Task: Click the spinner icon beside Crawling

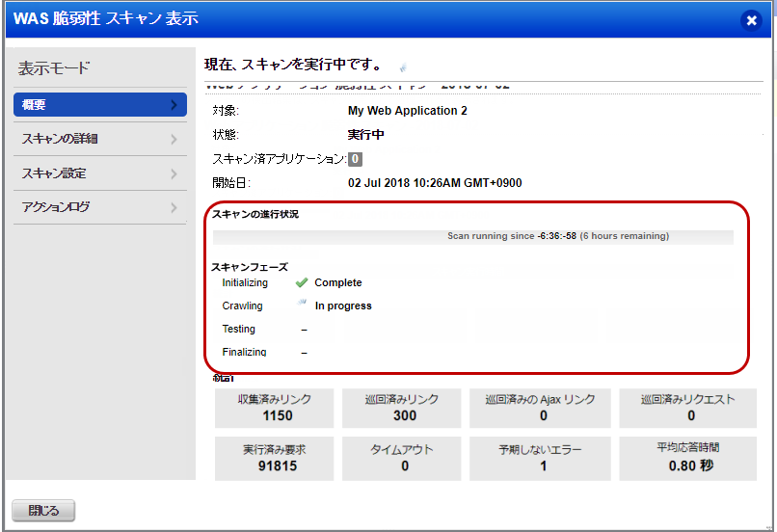Action: [302, 306]
